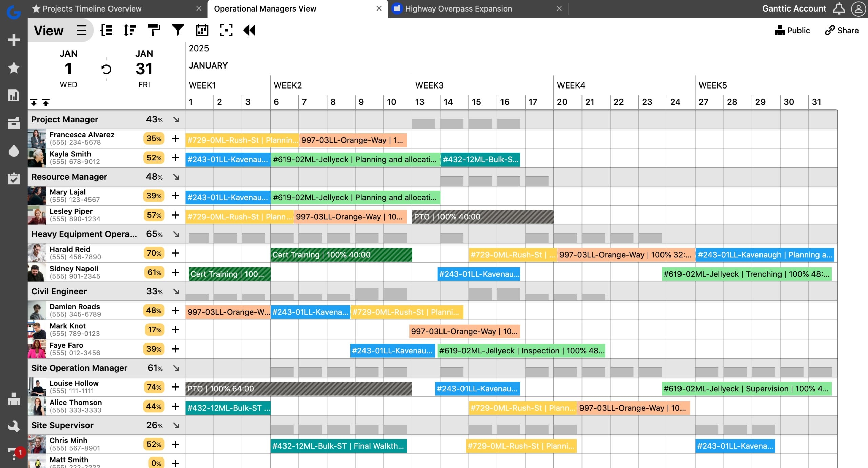
Task: Add a task for Francesca Alvarez with plus button
Action: point(175,138)
